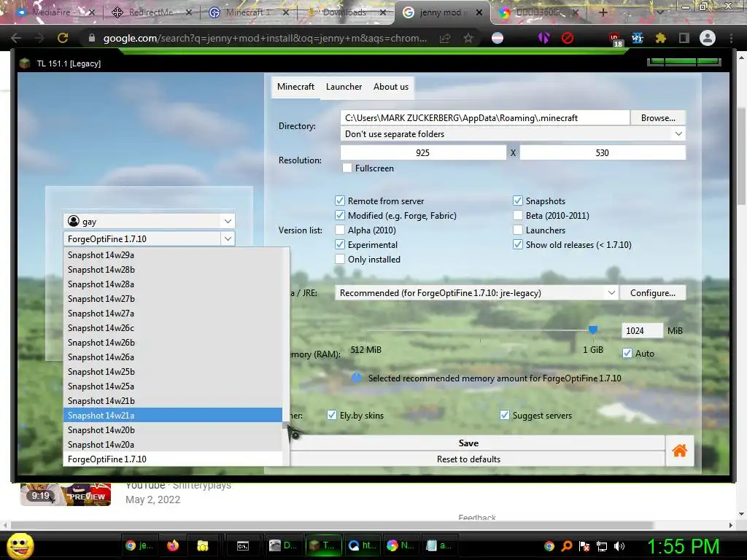Viewport: 747px width, 560px height.
Task: Uncheck Show old releases (< 1.7.10)
Action: click(518, 245)
